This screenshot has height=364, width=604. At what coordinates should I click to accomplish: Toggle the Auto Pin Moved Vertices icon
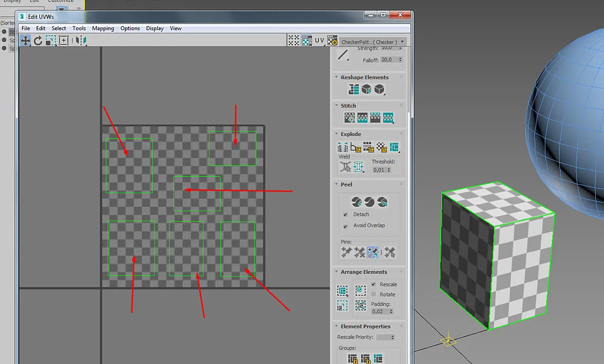pyautogui.click(x=373, y=252)
